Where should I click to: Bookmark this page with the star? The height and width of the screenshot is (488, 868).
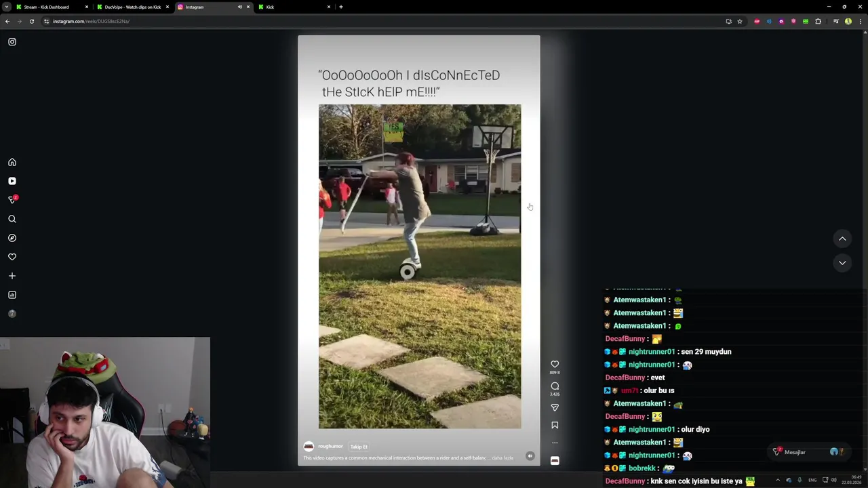(x=740, y=21)
